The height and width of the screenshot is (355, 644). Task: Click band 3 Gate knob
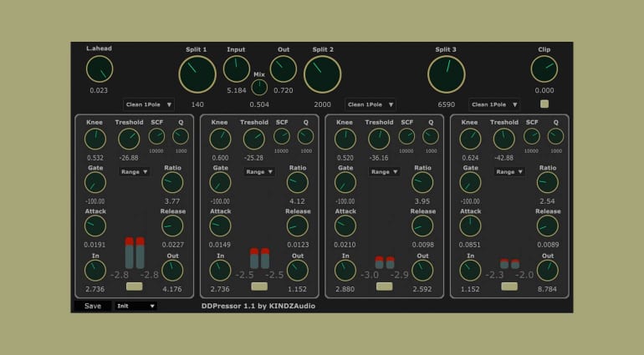(345, 182)
